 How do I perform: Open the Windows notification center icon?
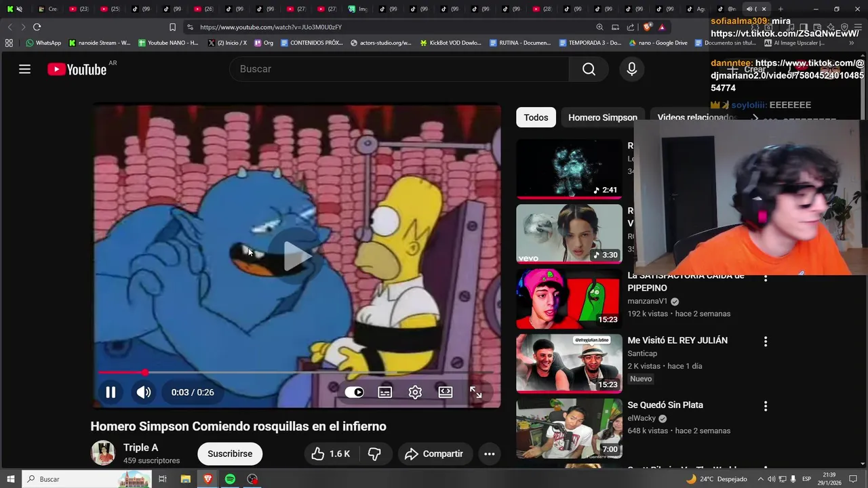click(x=853, y=479)
